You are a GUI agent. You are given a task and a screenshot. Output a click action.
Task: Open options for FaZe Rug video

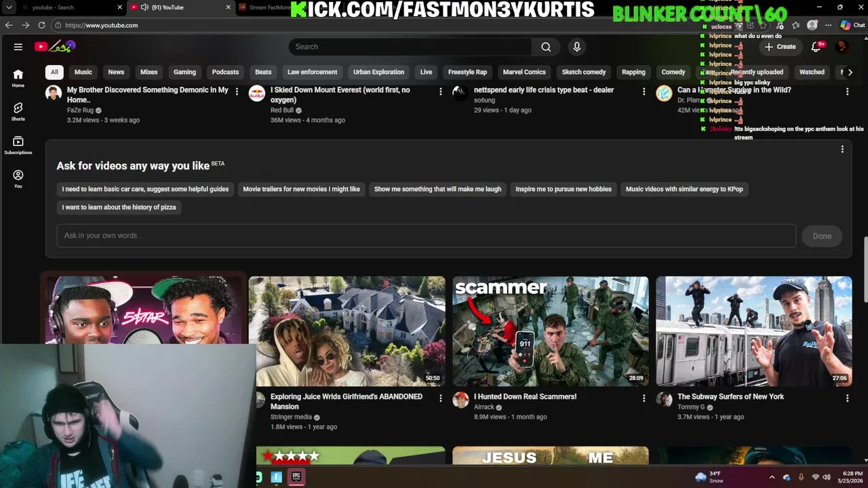(237, 91)
